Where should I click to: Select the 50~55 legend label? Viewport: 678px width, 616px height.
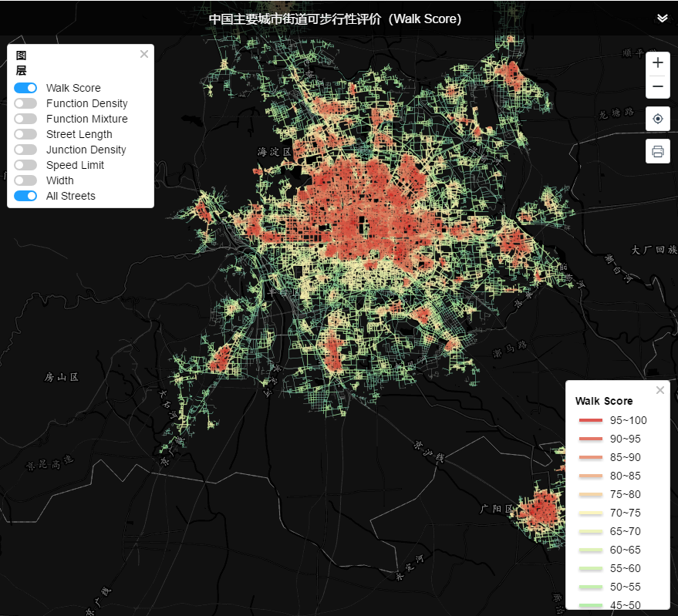pos(625,587)
